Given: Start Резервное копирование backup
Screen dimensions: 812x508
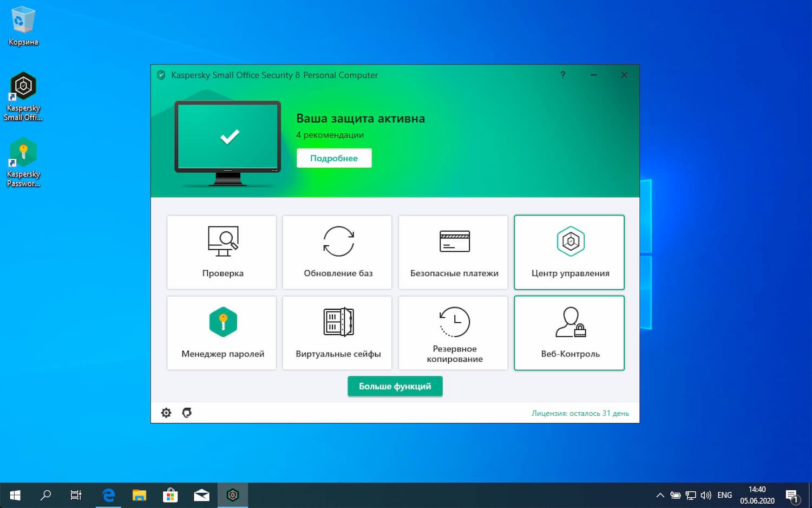Looking at the screenshot, I should (x=453, y=333).
